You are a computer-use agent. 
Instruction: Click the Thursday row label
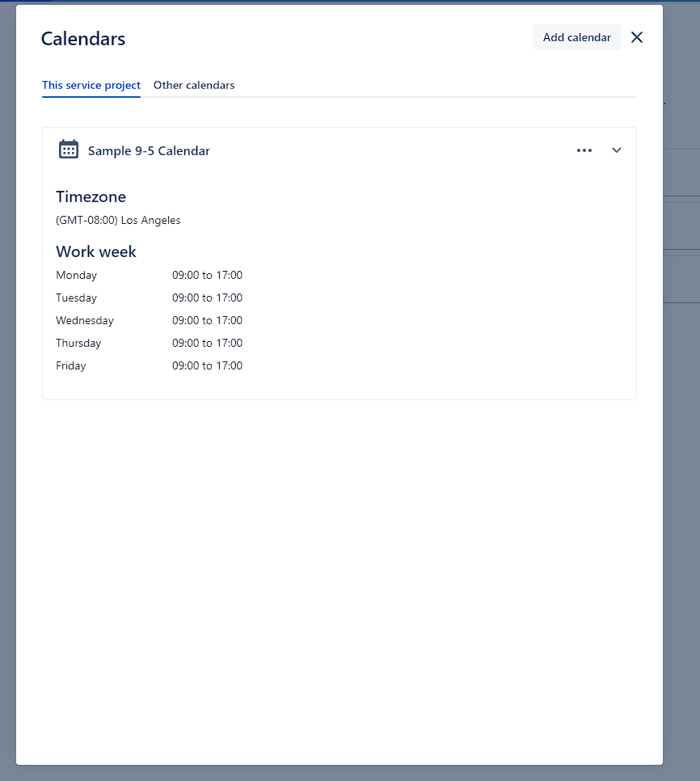[x=78, y=343]
